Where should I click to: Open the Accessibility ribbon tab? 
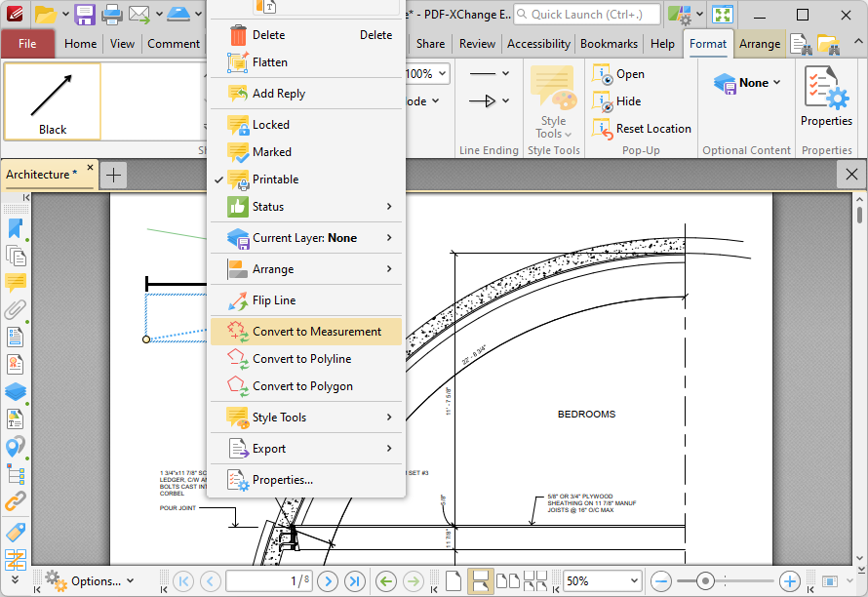[x=538, y=44]
